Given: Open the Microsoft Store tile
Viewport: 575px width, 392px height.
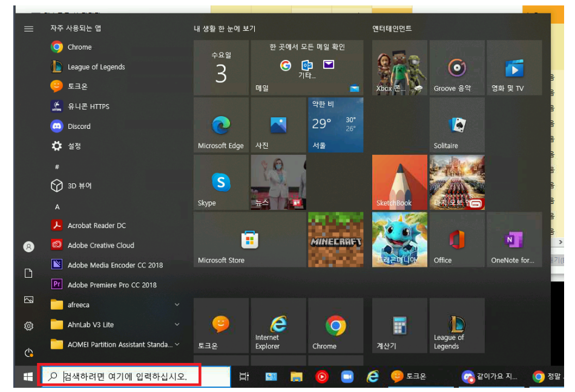Looking at the screenshot, I should tap(250, 240).
